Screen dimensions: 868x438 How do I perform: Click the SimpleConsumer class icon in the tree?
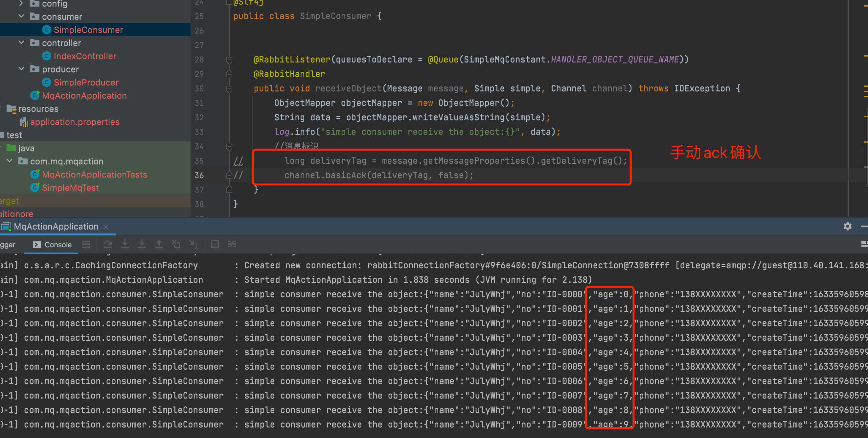(47, 30)
